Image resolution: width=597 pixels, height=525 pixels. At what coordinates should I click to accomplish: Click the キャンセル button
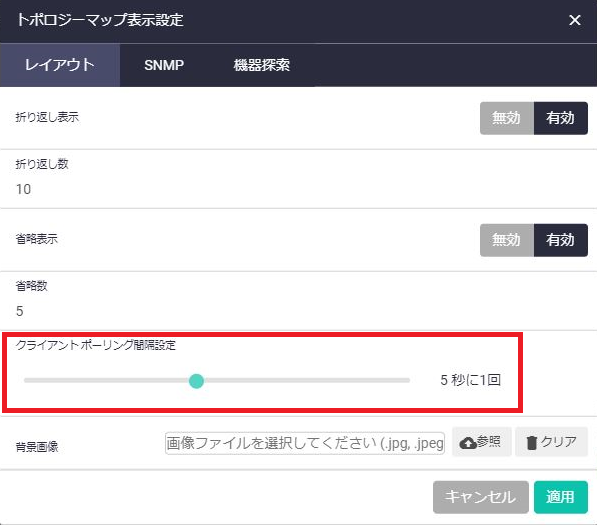480,497
